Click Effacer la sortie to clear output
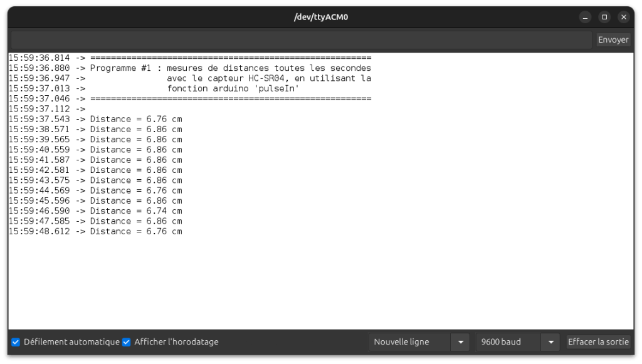 (x=598, y=342)
